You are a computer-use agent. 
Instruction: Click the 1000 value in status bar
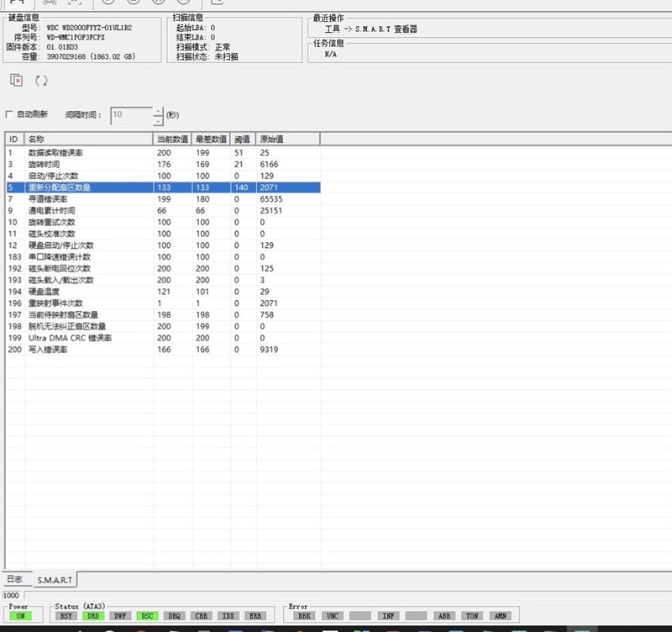11,595
